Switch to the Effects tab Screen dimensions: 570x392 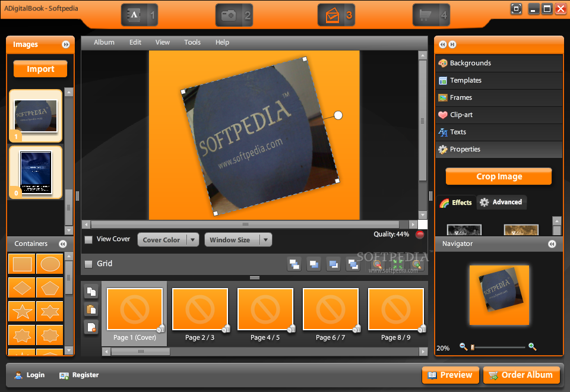point(456,203)
